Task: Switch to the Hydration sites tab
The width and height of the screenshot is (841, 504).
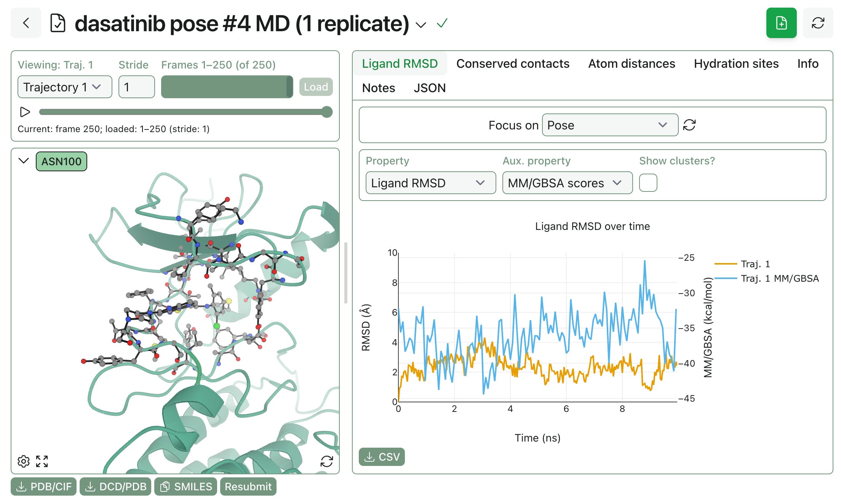Action: point(736,64)
